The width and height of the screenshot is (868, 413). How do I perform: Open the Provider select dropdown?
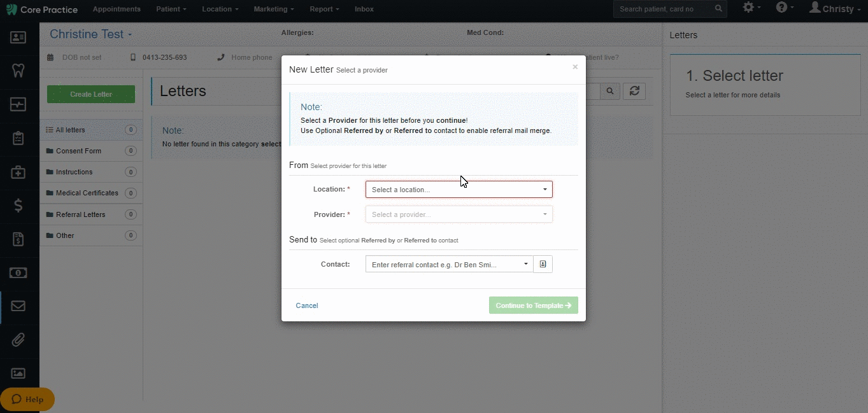(x=459, y=214)
